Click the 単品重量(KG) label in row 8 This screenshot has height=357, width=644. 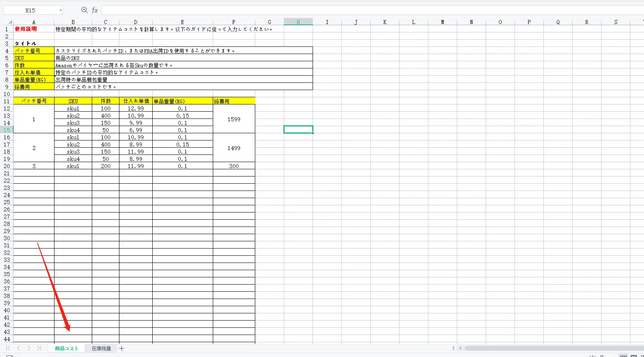[x=34, y=80]
